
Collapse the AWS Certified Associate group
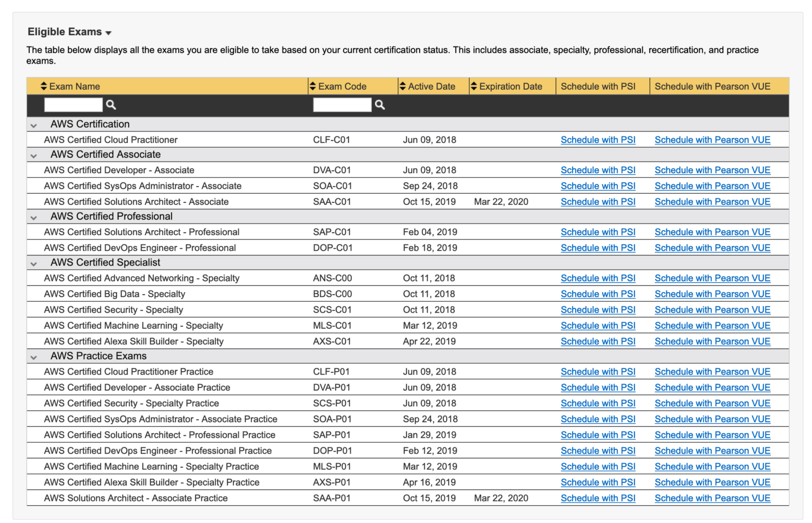34,156
